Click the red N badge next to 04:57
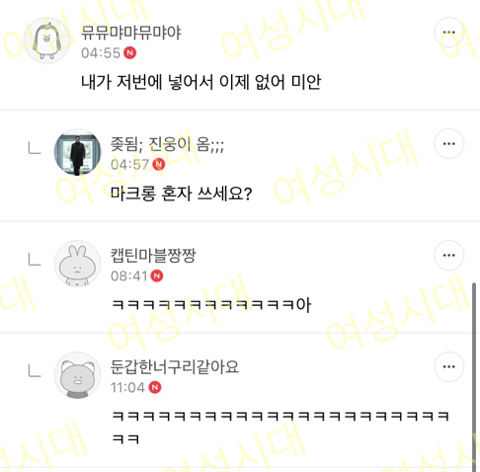The width and height of the screenshot is (480, 472). point(159,164)
